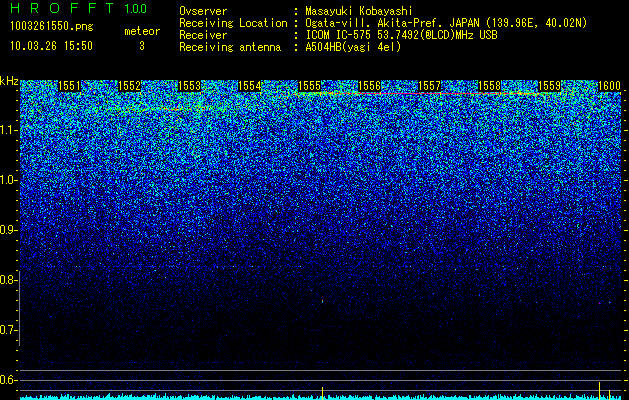629x400 pixels.
Task: Click the tallest yellow meteor spike near 1600
Action: (599, 391)
